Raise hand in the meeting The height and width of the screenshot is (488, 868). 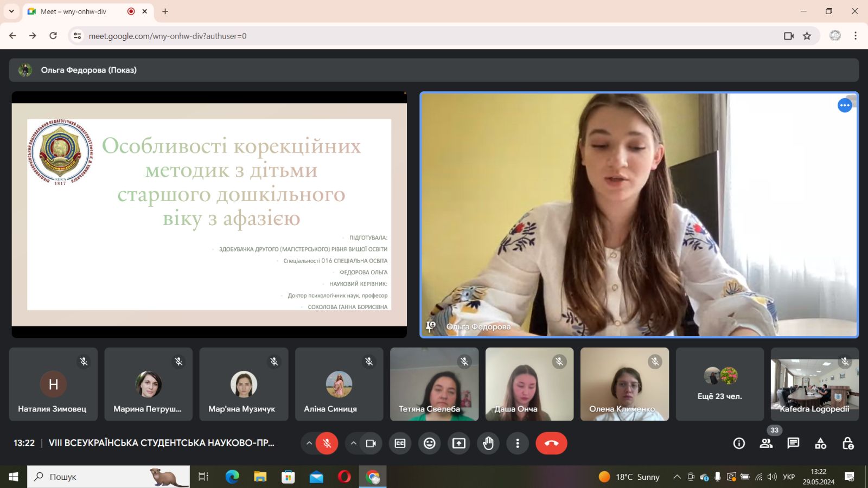488,444
